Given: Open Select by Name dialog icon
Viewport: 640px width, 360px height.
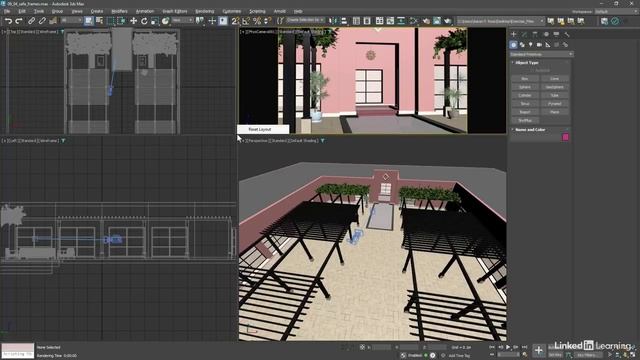Looking at the screenshot, I should 99,21.
